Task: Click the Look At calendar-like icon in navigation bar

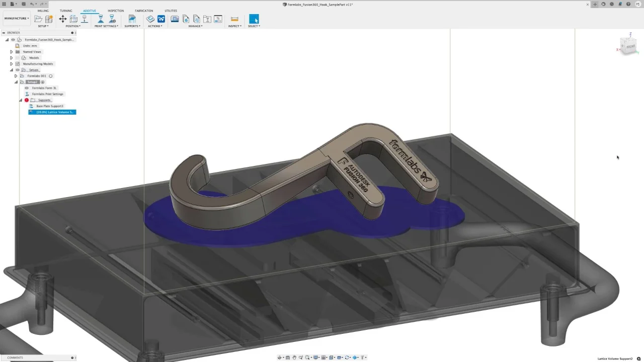Action: [x=288, y=357]
